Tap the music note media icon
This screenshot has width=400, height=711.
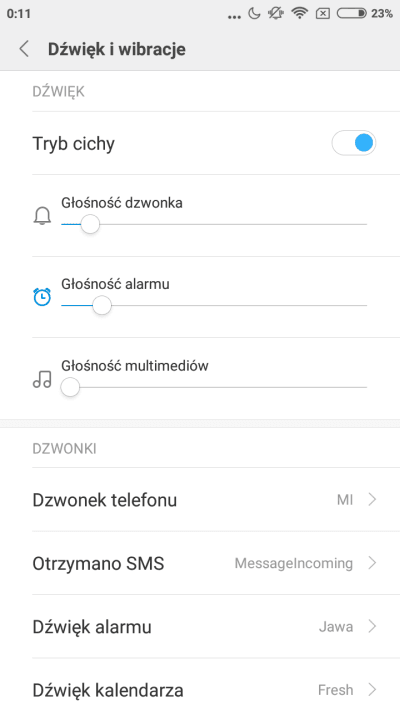click(x=42, y=379)
